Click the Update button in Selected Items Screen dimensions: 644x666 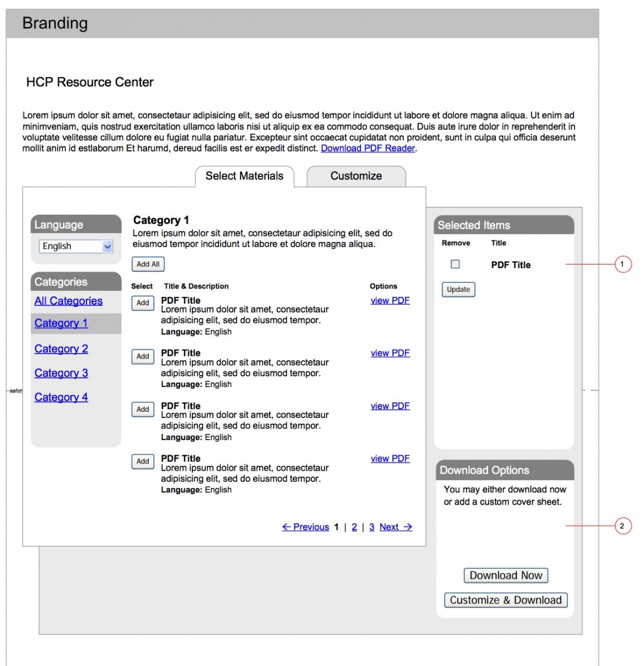(458, 290)
